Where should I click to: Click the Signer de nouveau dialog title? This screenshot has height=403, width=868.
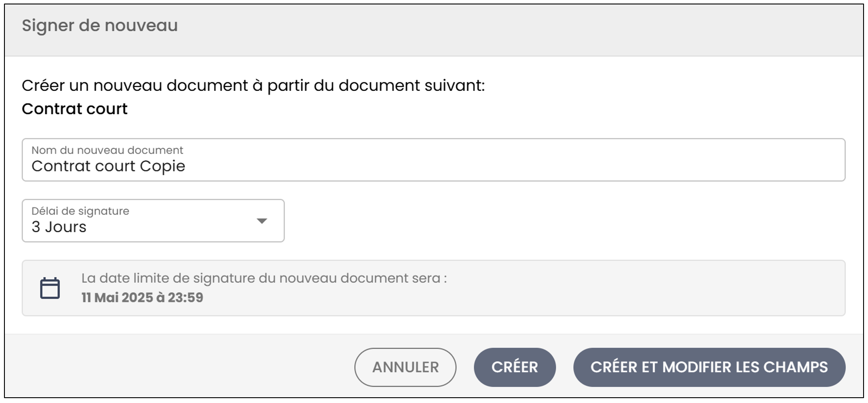tap(100, 26)
